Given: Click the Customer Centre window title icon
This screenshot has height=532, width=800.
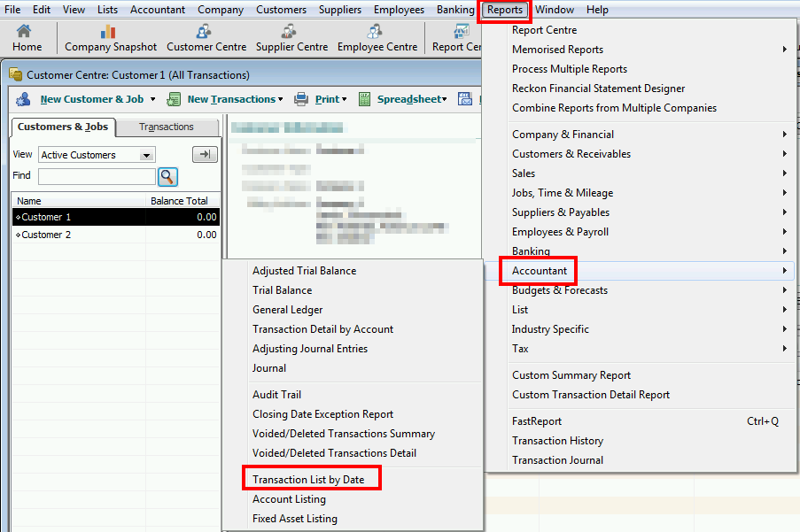Looking at the screenshot, I should click(16, 74).
